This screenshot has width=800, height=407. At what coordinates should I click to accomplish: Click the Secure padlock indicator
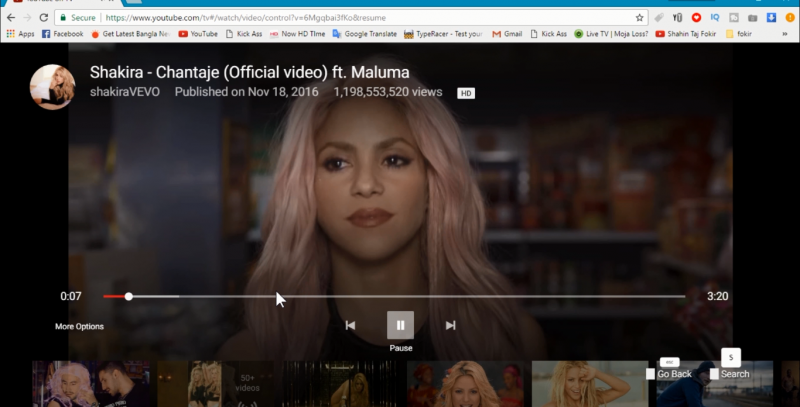point(78,18)
